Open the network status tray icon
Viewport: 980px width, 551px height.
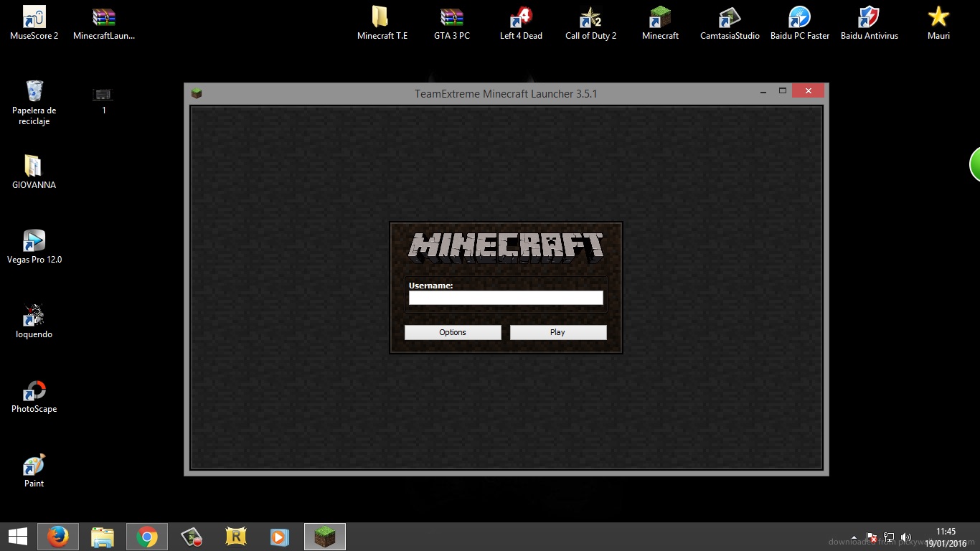click(889, 537)
